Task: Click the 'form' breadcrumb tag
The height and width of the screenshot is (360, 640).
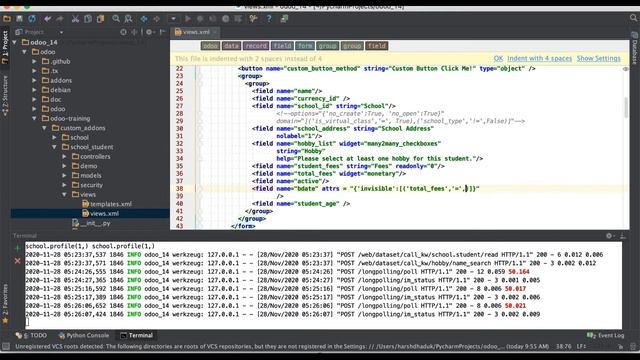Action: pos(304,46)
